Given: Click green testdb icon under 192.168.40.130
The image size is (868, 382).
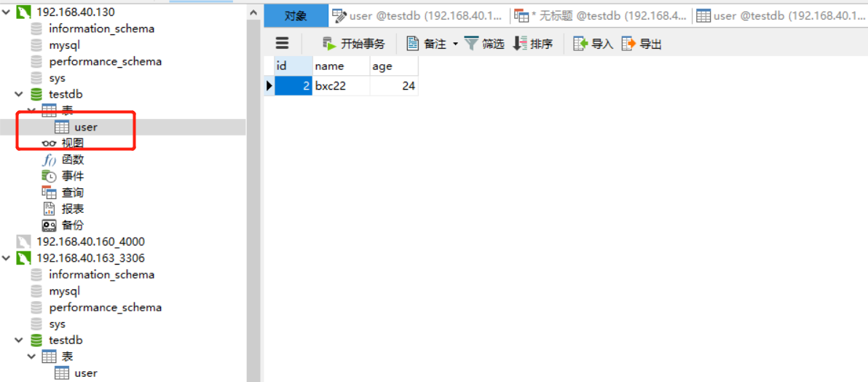Looking at the screenshot, I should coord(36,94).
